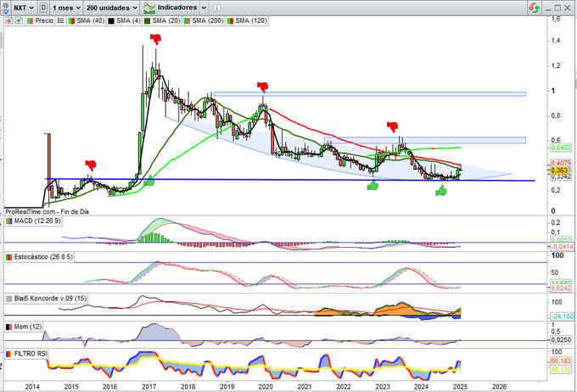Click the 'D' timeframe button next to NXT
Image resolution: width=577 pixels, height=392 pixels.
coord(42,6)
